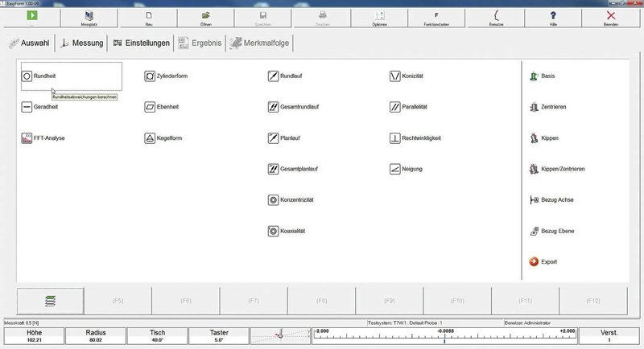Click the probe deviation scale bar
The image size is (644, 349).
tap(444, 336)
